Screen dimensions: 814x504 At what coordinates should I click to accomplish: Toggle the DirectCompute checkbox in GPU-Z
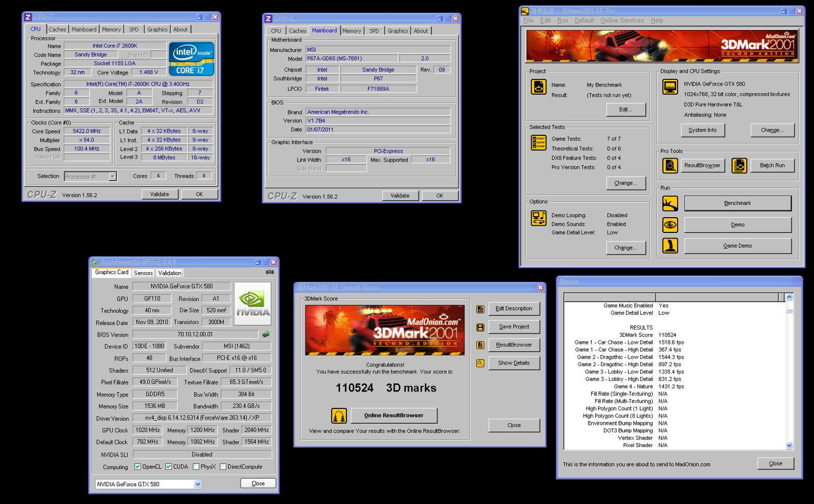(x=223, y=466)
